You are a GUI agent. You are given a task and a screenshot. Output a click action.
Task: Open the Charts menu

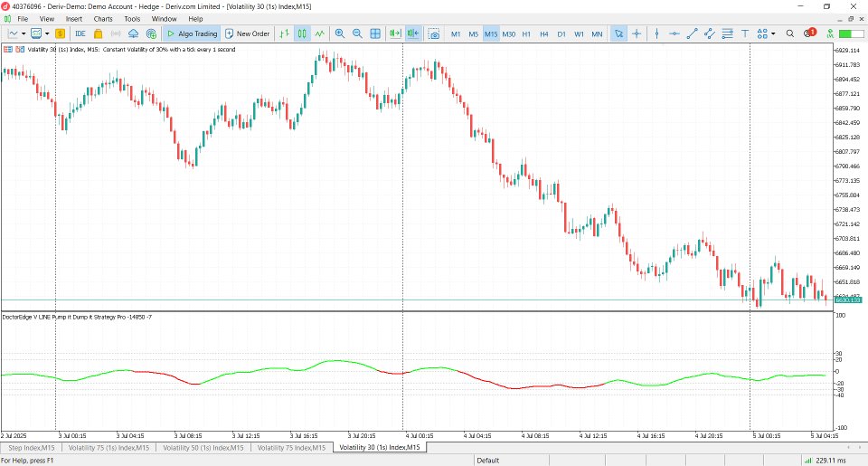(x=103, y=19)
